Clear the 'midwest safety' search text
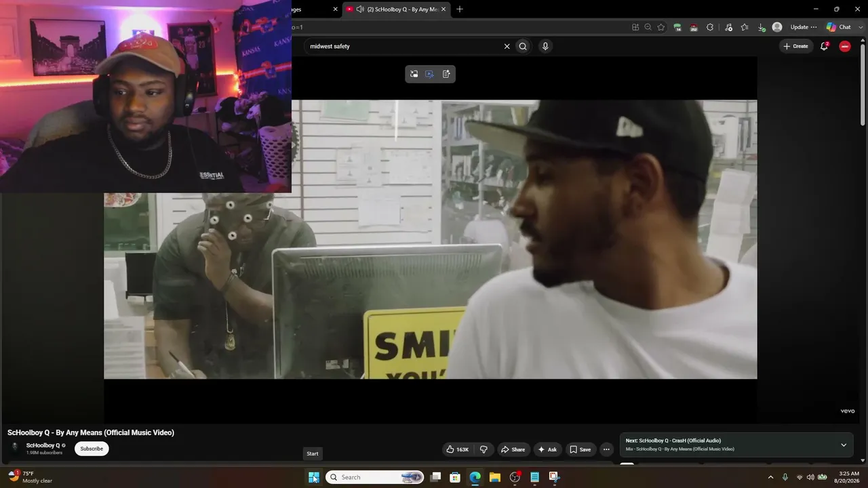The image size is (868, 488). pyautogui.click(x=507, y=46)
